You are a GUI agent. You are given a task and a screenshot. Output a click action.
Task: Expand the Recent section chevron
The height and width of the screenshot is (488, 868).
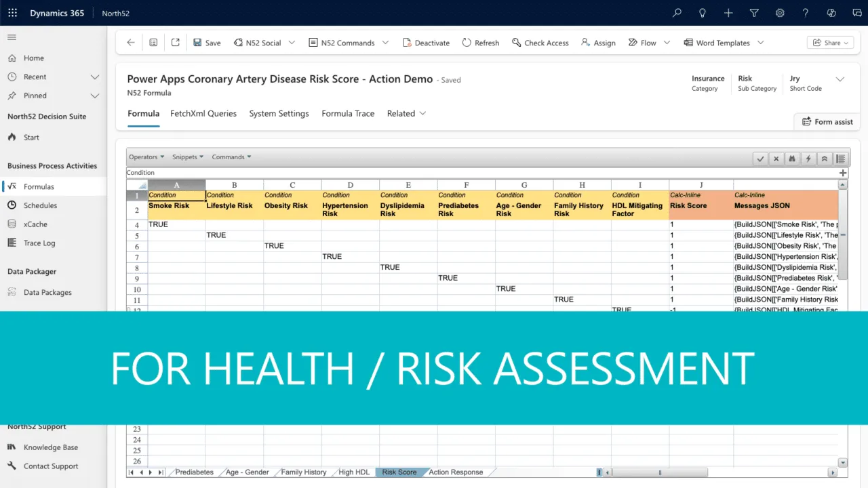(x=95, y=77)
